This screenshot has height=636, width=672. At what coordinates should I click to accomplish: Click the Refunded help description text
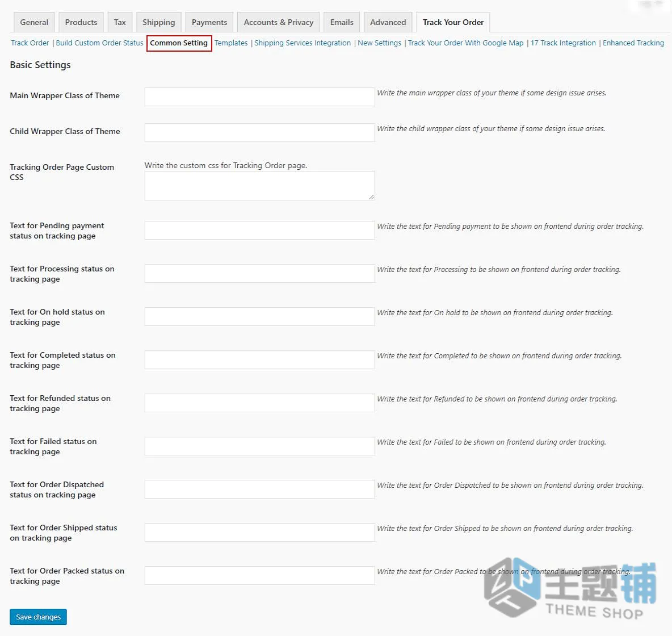tap(497, 399)
